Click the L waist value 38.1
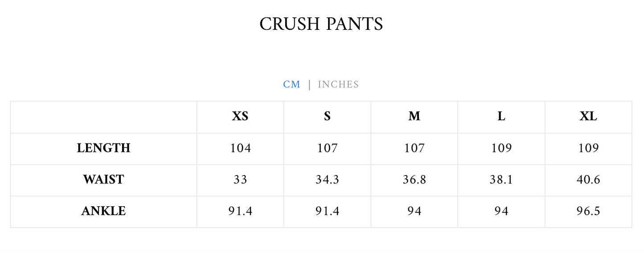 pos(501,180)
